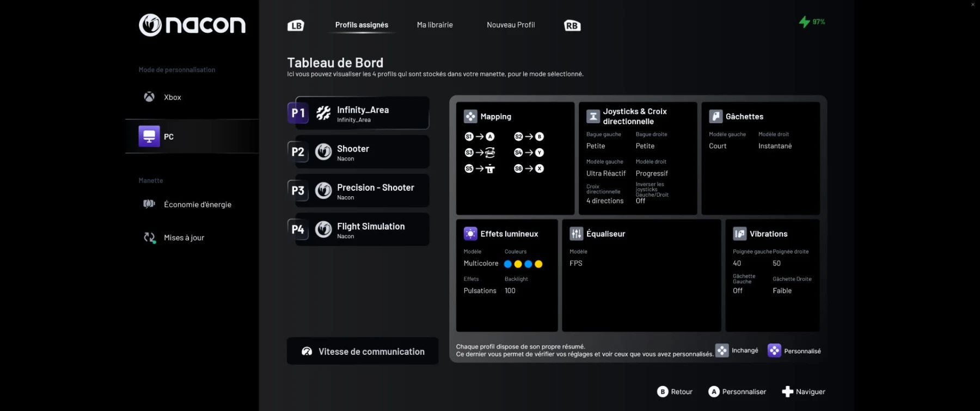Click the S4 to Y mapping icon

(529, 153)
